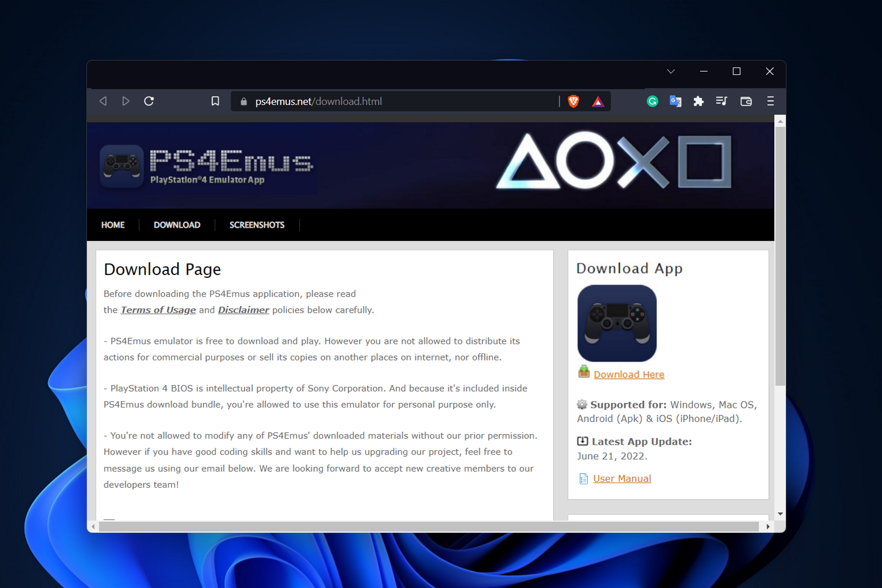Click the address bar URL field
Image resolution: width=882 pixels, height=588 pixels.
(395, 102)
